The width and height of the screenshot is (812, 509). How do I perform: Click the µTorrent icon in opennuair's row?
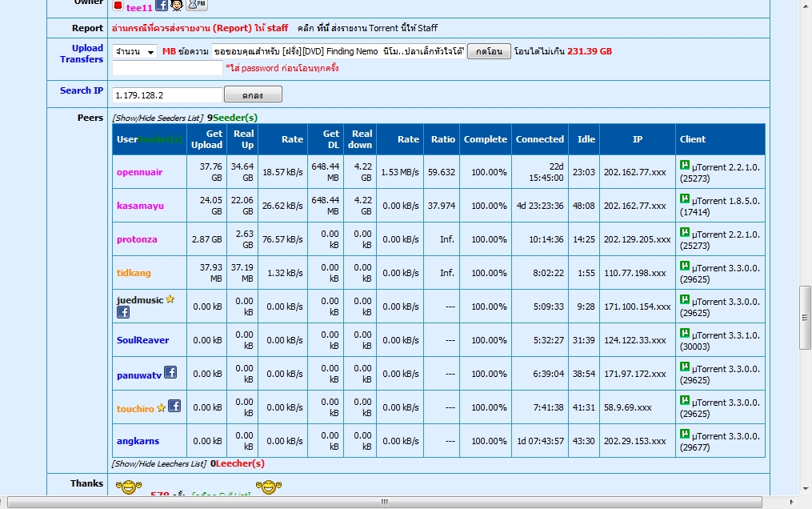pyautogui.click(x=685, y=165)
